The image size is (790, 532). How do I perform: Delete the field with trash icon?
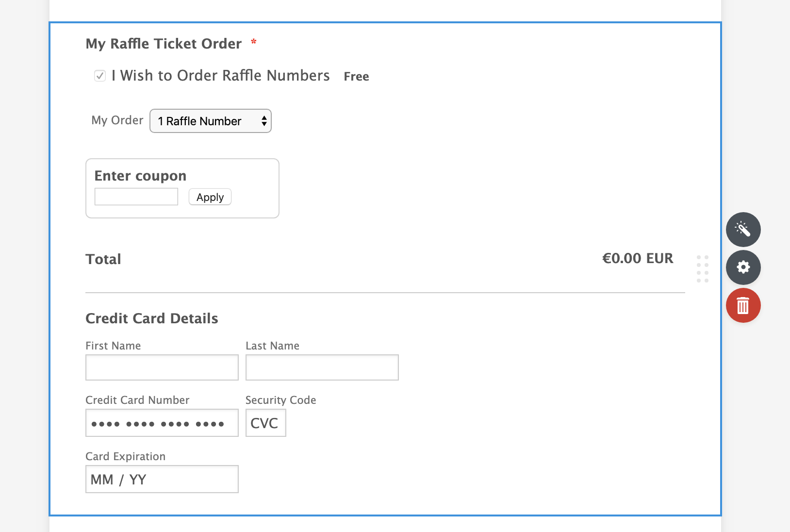tap(743, 305)
